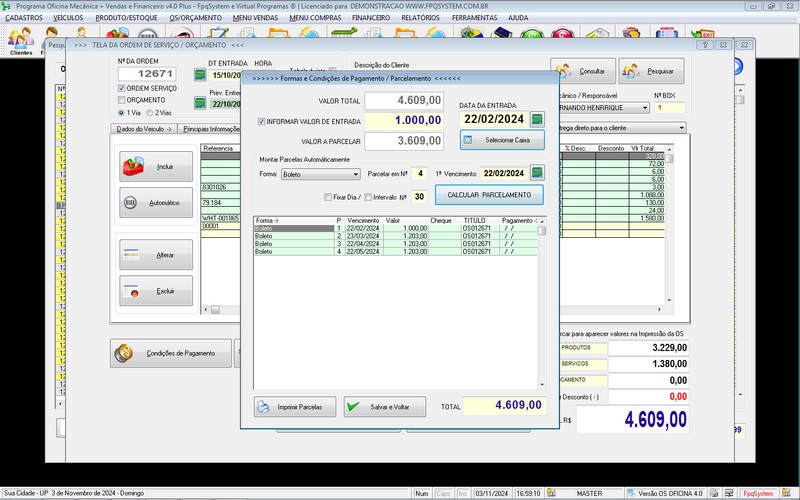Uncheck Informar Valor de Entrada
This screenshot has width=800, height=500.
(261, 121)
